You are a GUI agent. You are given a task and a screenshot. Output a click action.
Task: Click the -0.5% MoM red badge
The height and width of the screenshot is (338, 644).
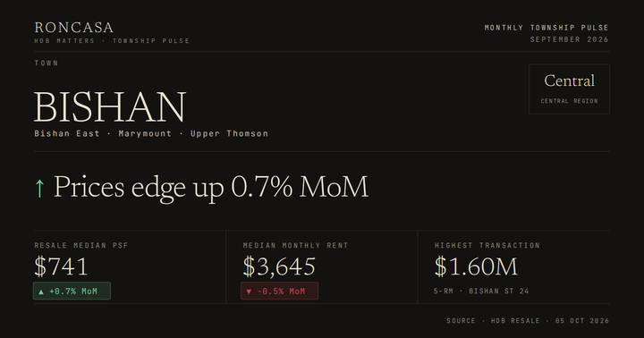click(x=279, y=291)
